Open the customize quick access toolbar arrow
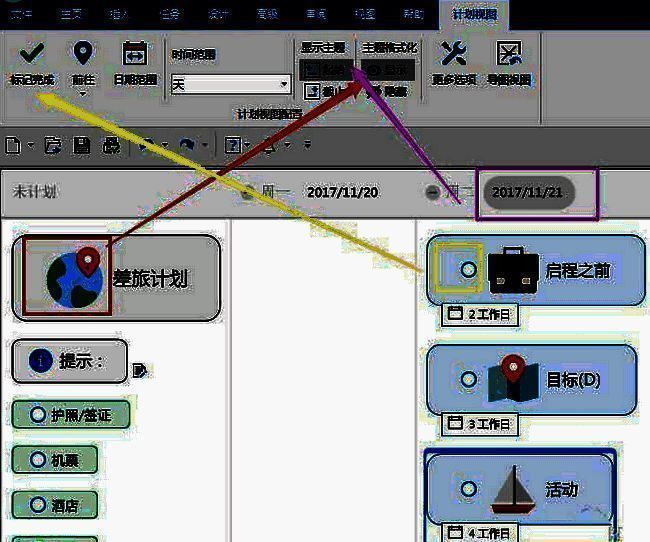650x542 pixels. coord(307,145)
